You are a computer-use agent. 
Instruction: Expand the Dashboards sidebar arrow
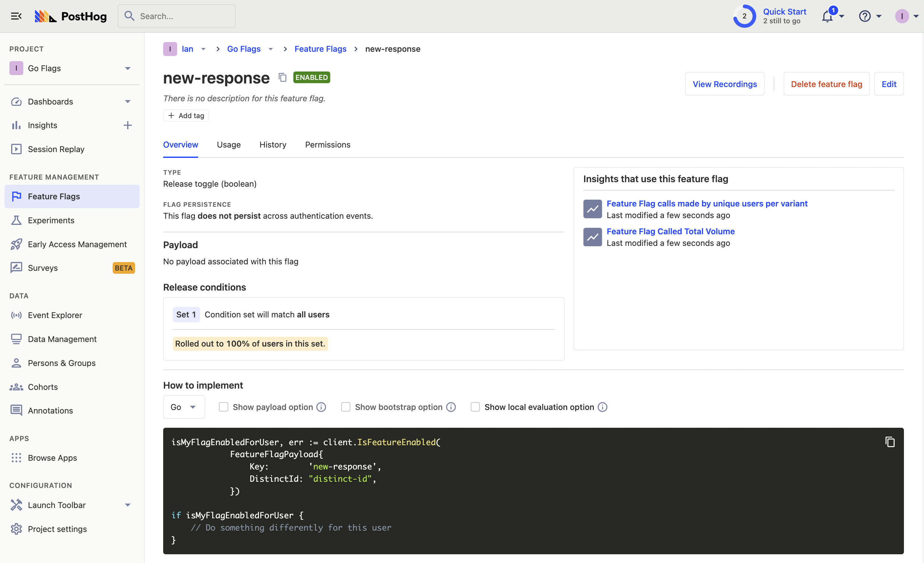pos(128,102)
